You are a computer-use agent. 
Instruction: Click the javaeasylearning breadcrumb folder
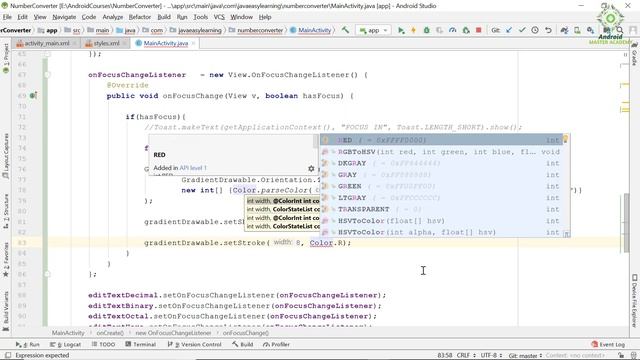(x=200, y=30)
